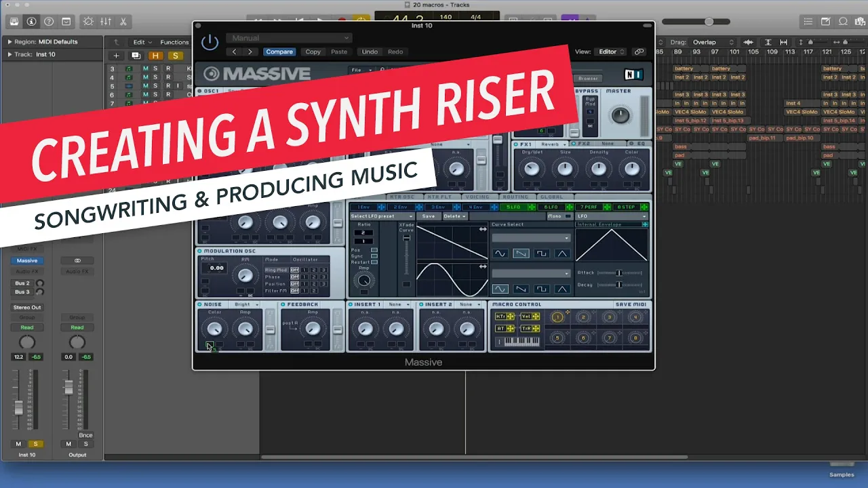The width and height of the screenshot is (868, 488).
Task: Select sawtooth waveform in upper LFO curve row
Action: click(520, 253)
